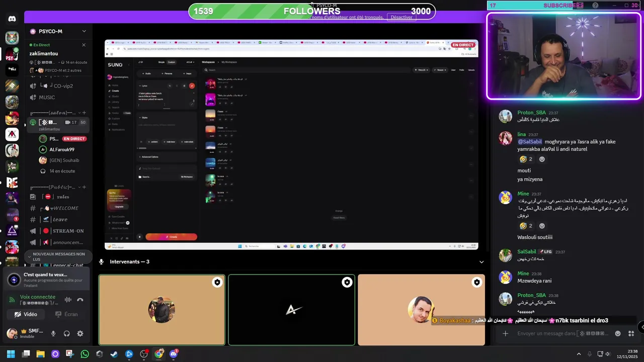Select the black logo participant tile
This screenshot has width=644, height=362.
coord(292,310)
